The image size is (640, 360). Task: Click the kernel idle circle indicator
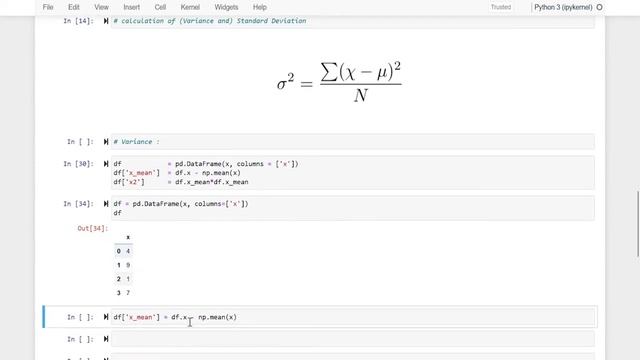coord(599,7)
